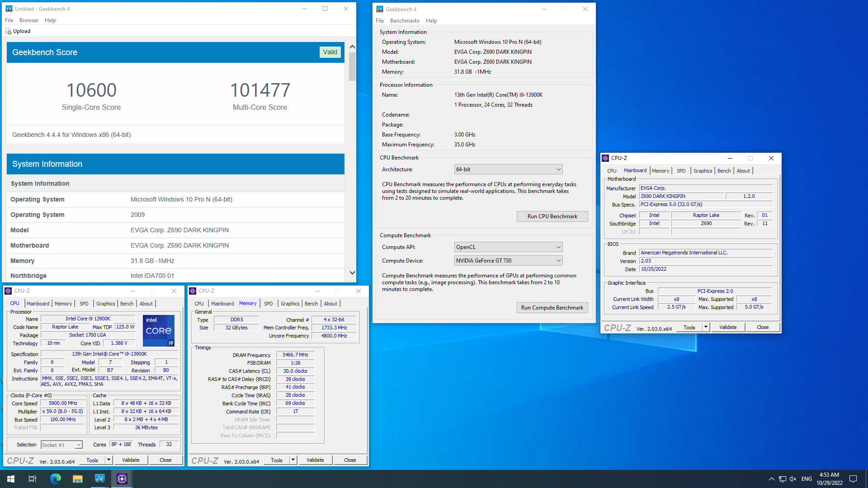Screen dimensions: 868x488
Task: Open the File menu in Untitled Geekbench window
Action: pos(9,20)
